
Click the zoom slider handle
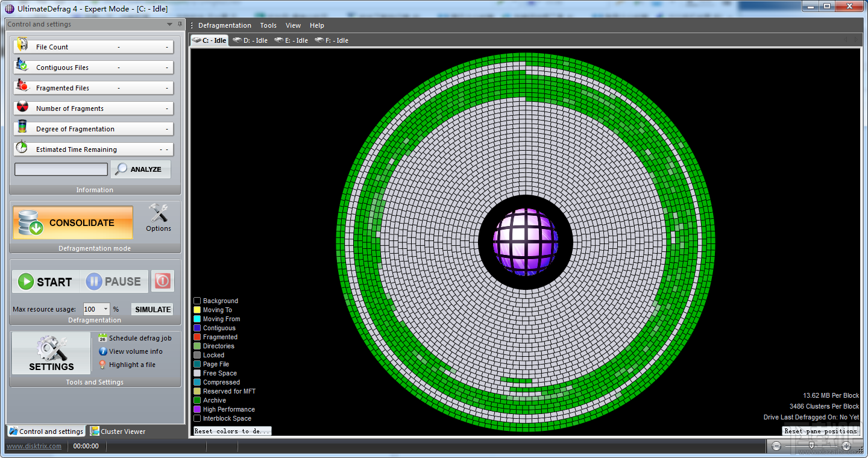pyautogui.click(x=811, y=445)
